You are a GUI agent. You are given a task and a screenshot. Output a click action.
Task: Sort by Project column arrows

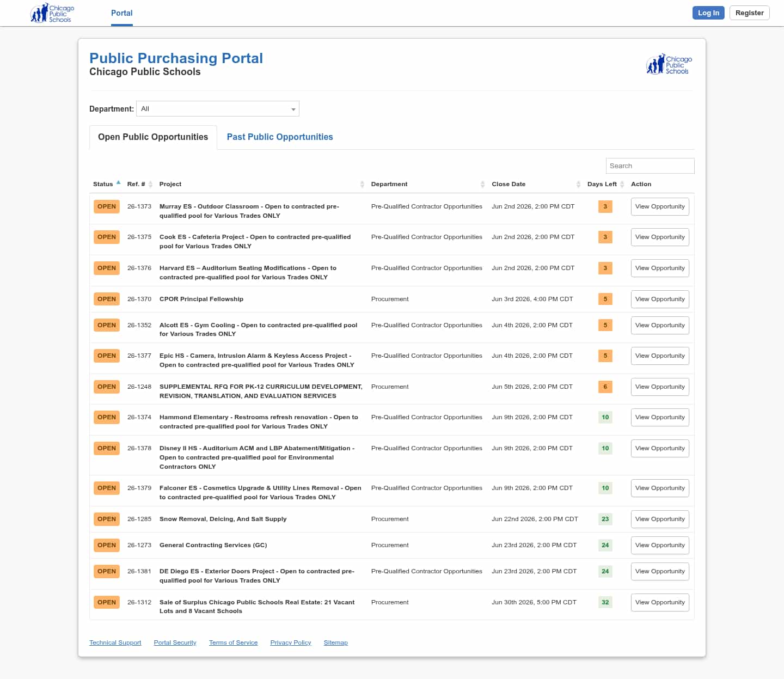point(362,185)
